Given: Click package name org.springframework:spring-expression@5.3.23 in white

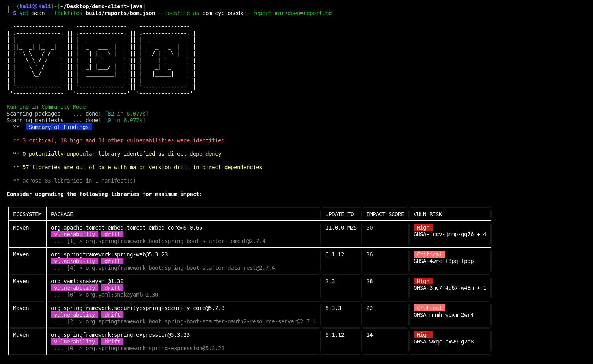Looking at the screenshot, I should click(x=120, y=335).
